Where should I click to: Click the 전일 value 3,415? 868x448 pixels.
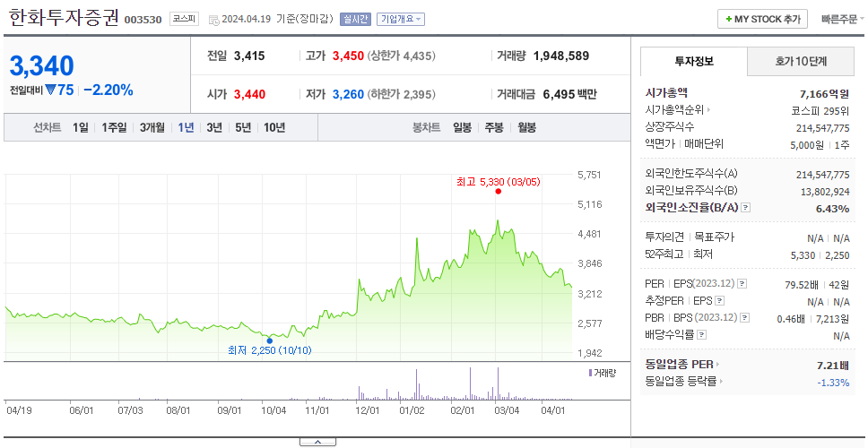point(249,56)
